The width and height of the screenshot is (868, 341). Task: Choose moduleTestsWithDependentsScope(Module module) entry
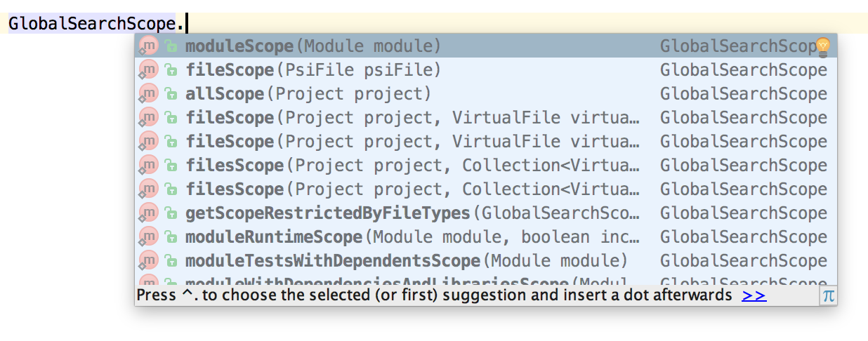click(485, 261)
